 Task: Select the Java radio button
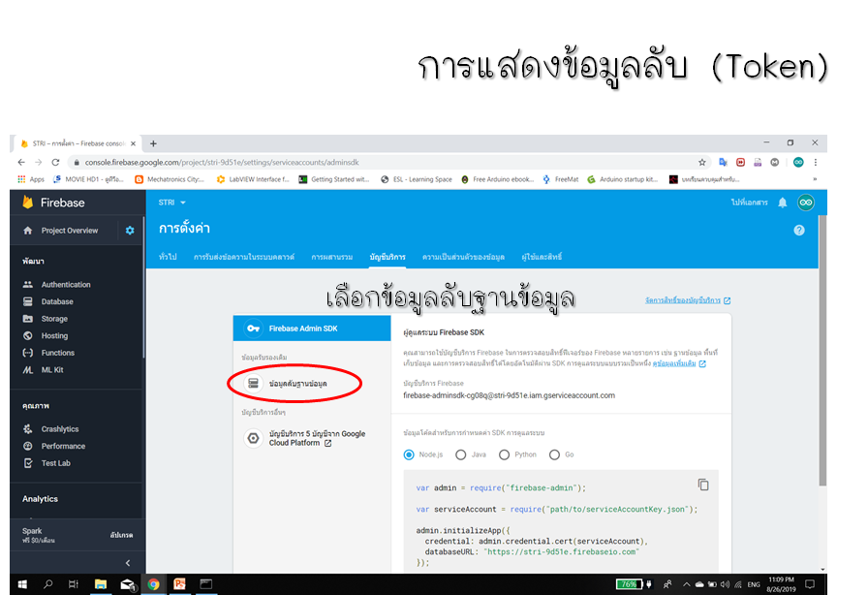click(x=460, y=454)
